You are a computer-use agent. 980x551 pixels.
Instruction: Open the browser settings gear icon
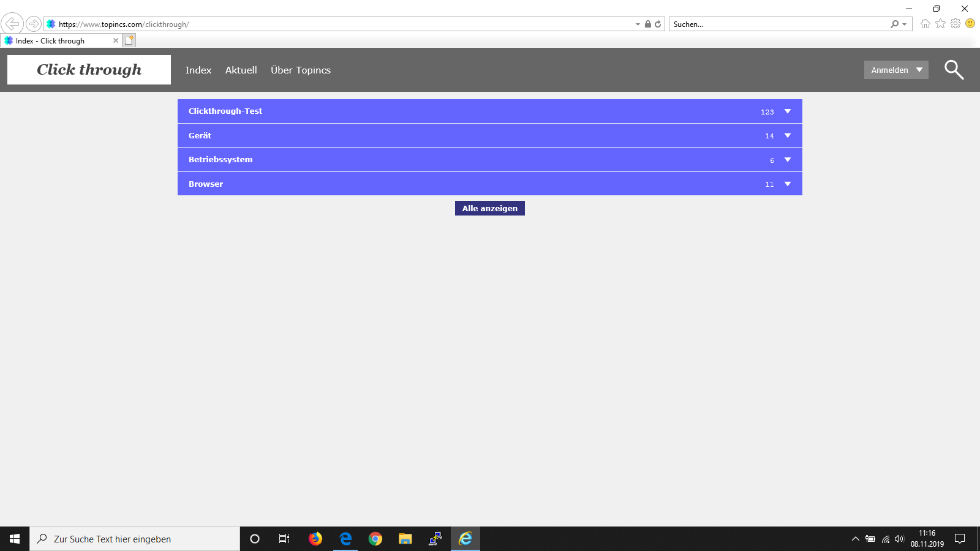click(956, 24)
